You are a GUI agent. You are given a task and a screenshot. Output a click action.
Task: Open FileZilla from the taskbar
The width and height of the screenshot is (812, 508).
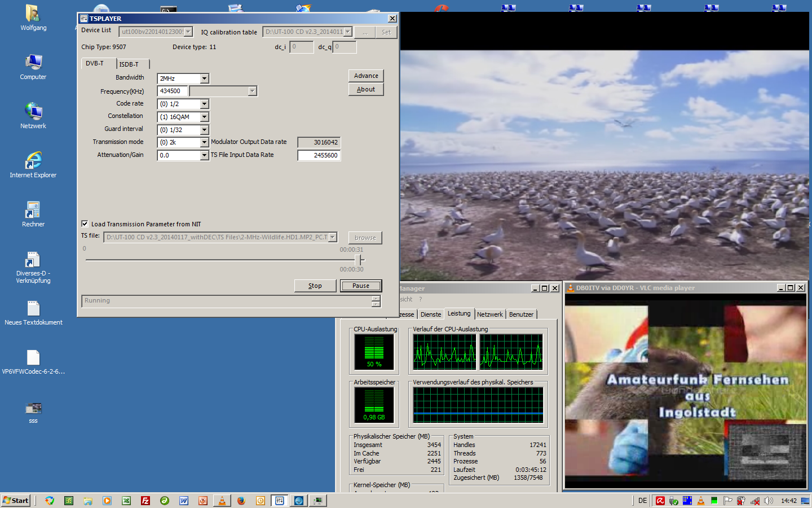coord(145,501)
